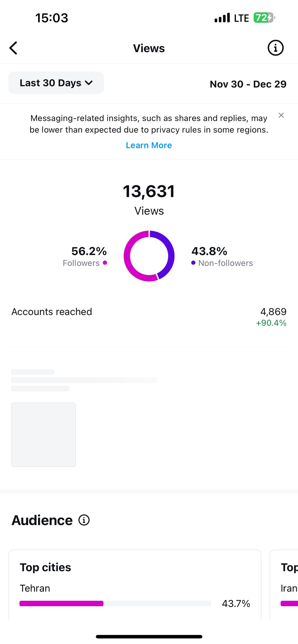The image size is (298, 644).
Task: Expand the Last 30 Days dropdown
Action: pos(56,83)
